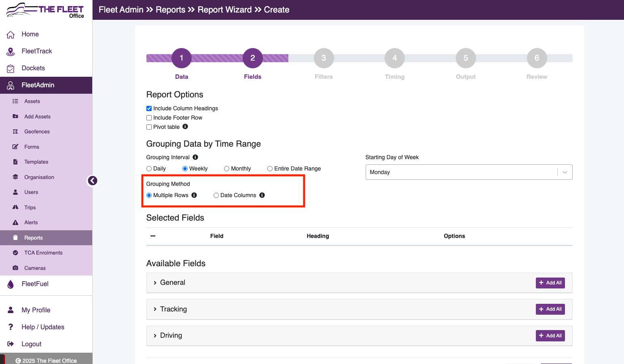624x364 pixels.
Task: Click the Multiple Rows info icon
Action: click(194, 195)
